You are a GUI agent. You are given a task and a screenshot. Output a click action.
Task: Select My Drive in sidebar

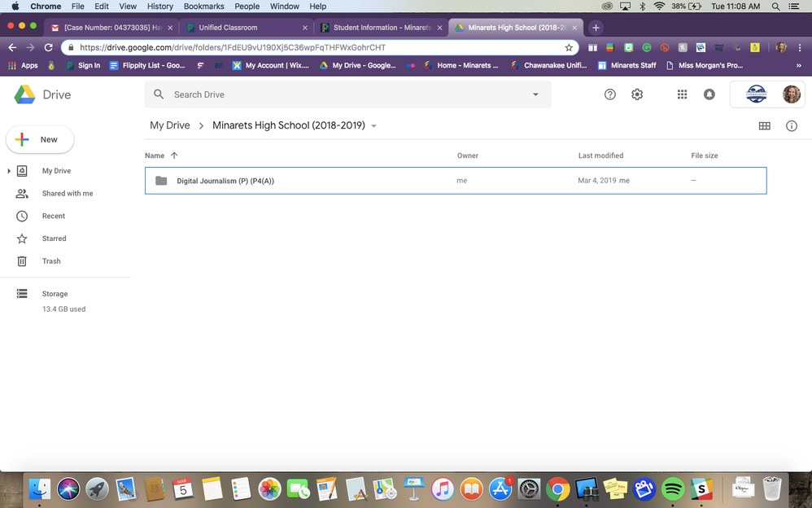click(x=56, y=170)
